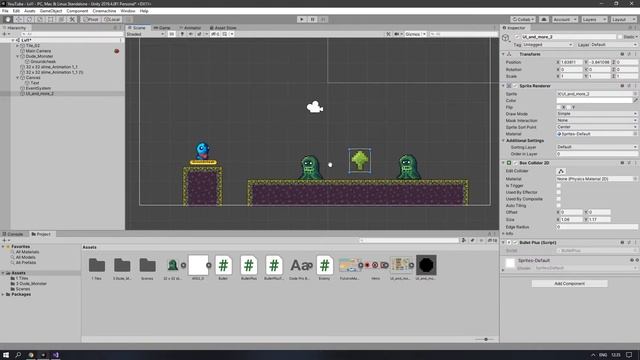
Task: Click the Edit Collider button
Action: click(561, 171)
